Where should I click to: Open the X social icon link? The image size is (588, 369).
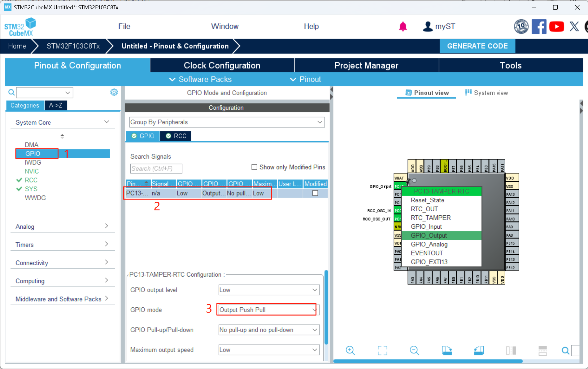click(574, 27)
